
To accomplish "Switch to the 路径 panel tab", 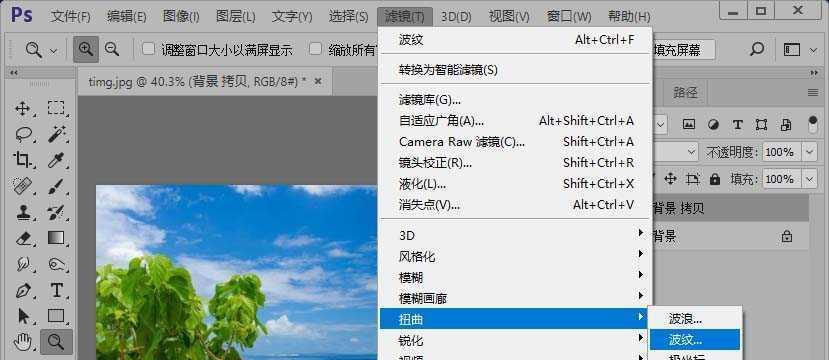I will pyautogui.click(x=685, y=93).
